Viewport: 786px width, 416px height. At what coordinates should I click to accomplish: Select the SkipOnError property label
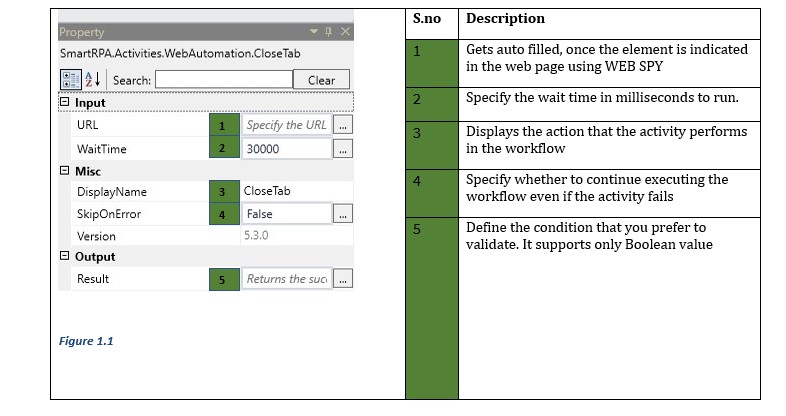pyautogui.click(x=109, y=214)
